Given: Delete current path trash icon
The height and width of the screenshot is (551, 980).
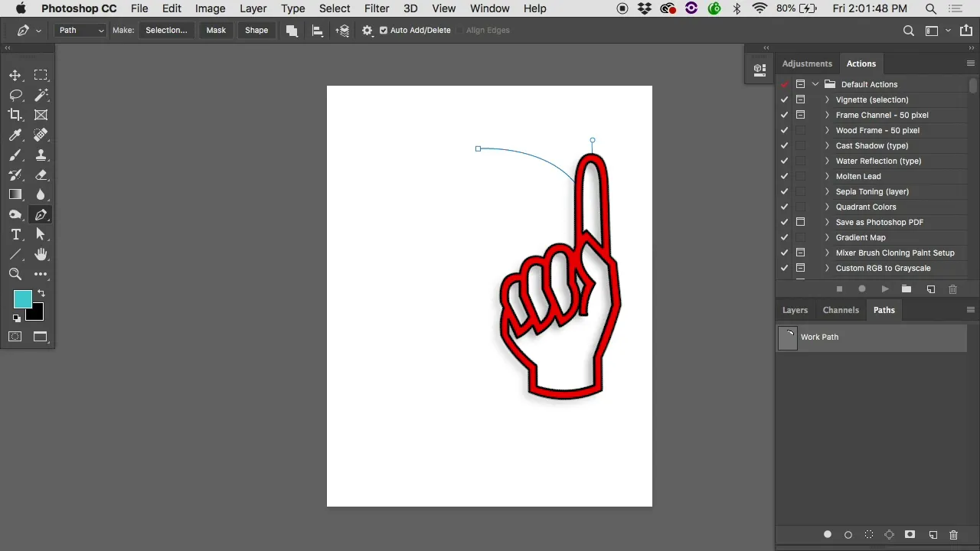Looking at the screenshot, I should tap(953, 535).
